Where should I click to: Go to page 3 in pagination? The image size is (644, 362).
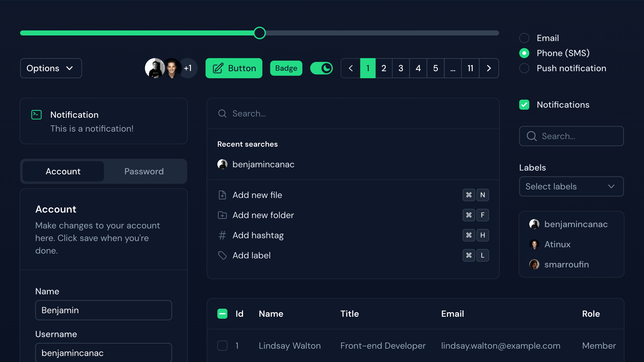(x=401, y=68)
